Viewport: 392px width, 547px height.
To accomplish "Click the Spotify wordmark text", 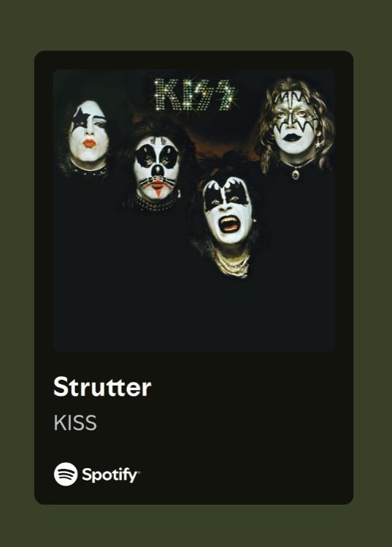I will 110,475.
